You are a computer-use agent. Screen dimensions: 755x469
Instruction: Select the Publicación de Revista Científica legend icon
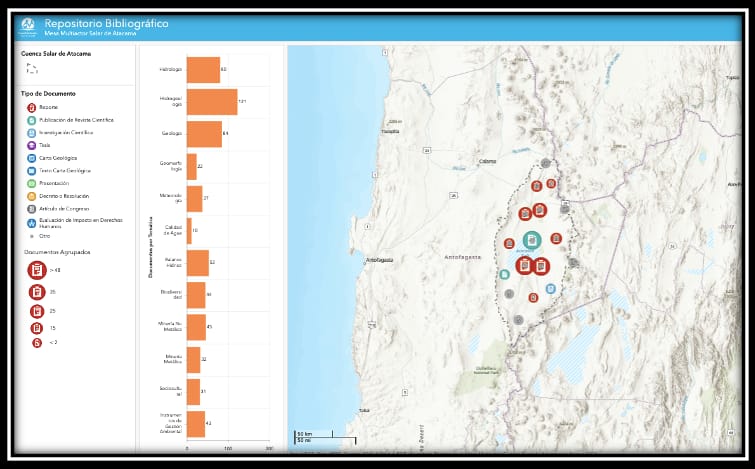click(32, 120)
